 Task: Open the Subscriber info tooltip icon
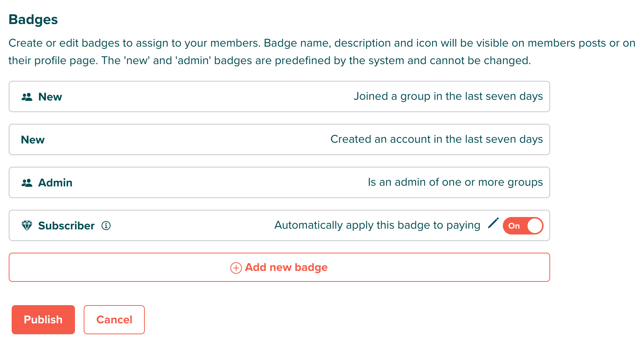pos(106,226)
